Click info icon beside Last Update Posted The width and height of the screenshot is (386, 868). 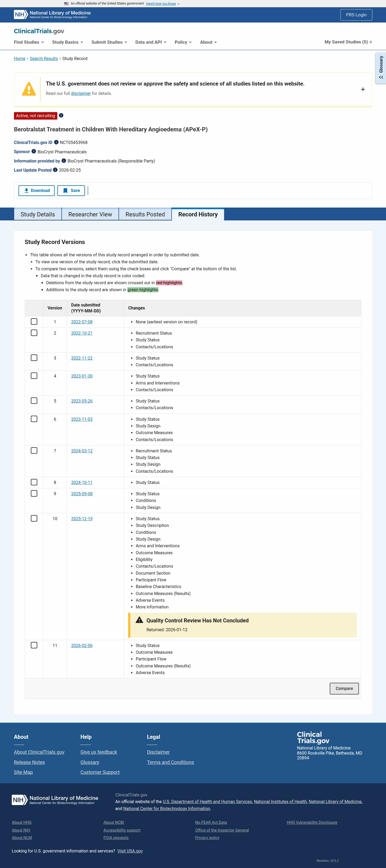55,170
